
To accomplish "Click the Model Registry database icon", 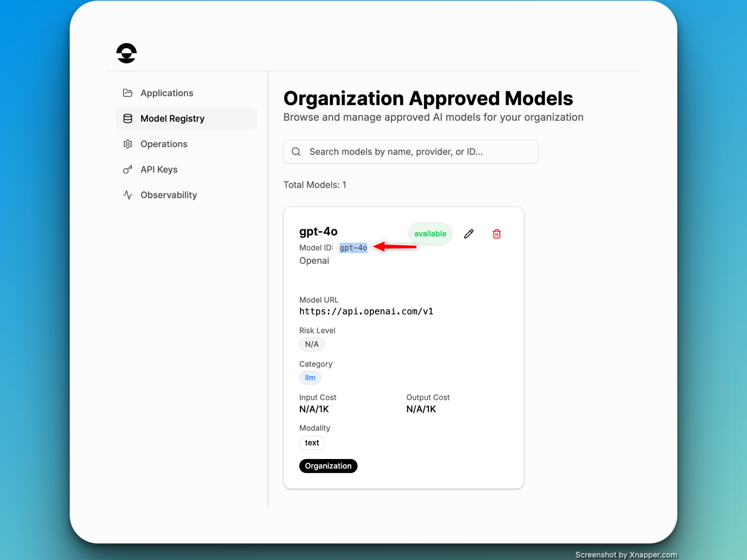I will 128,118.
